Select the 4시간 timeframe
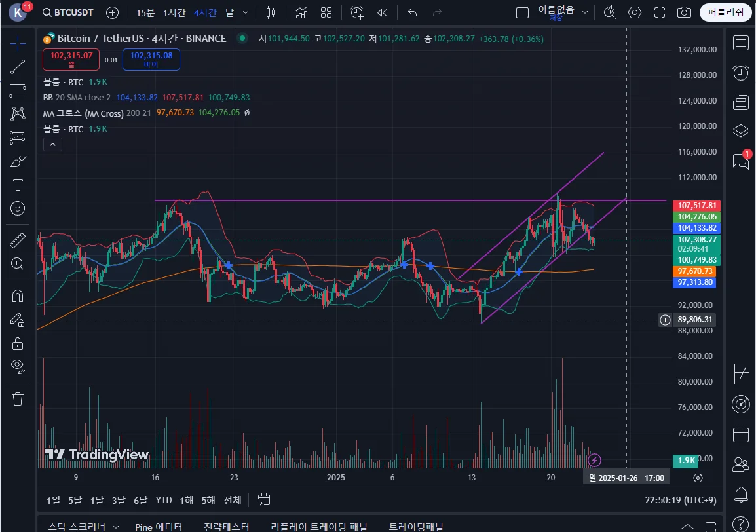Image resolution: width=756 pixels, height=532 pixels. pyautogui.click(x=205, y=12)
